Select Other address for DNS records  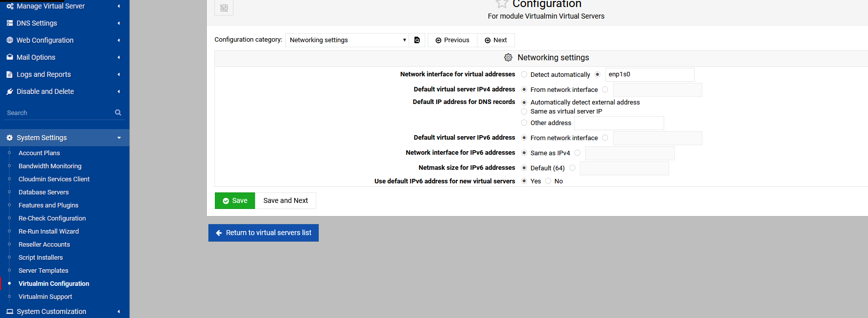coord(524,123)
